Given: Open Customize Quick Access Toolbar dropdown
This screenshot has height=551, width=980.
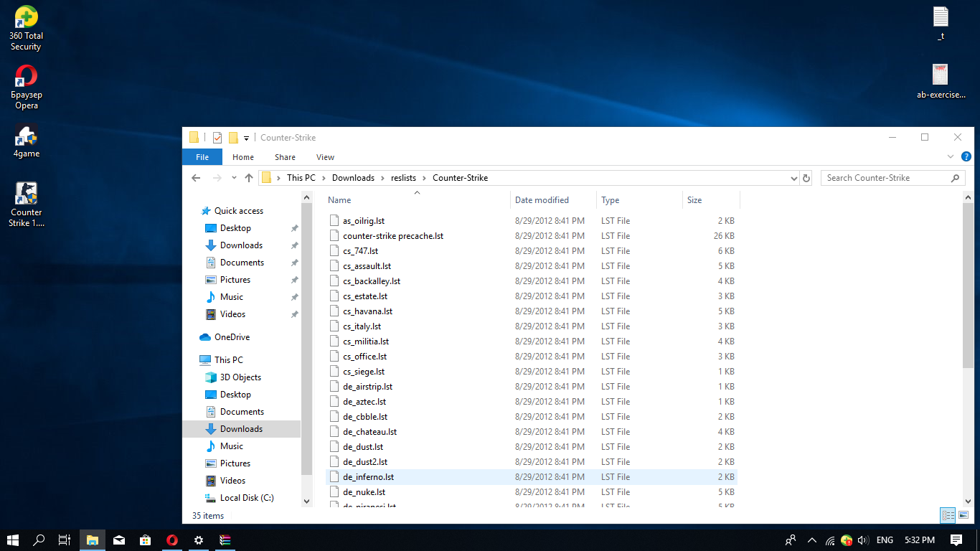Looking at the screenshot, I should coord(246,138).
